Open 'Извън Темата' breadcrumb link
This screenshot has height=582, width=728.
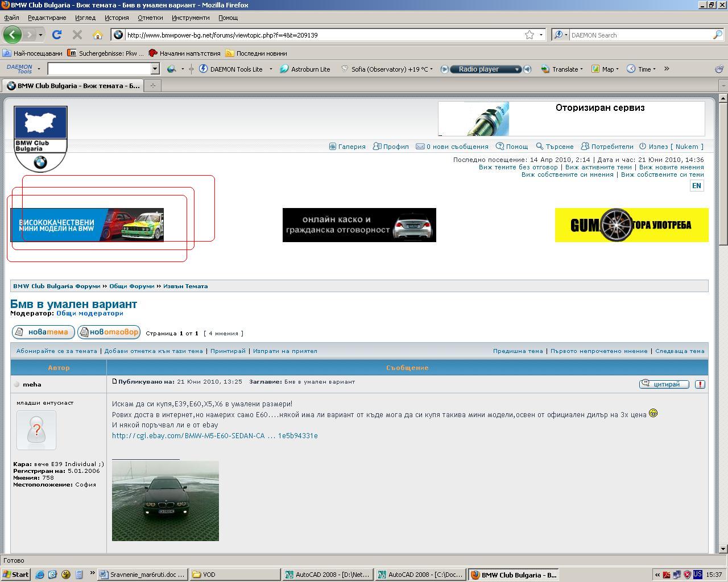[185, 286]
